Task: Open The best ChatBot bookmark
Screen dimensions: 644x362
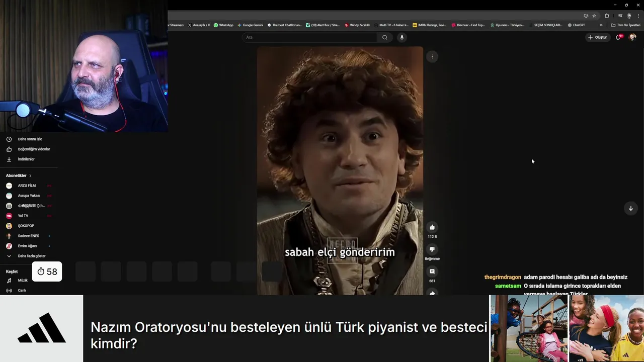Action: coord(285,25)
